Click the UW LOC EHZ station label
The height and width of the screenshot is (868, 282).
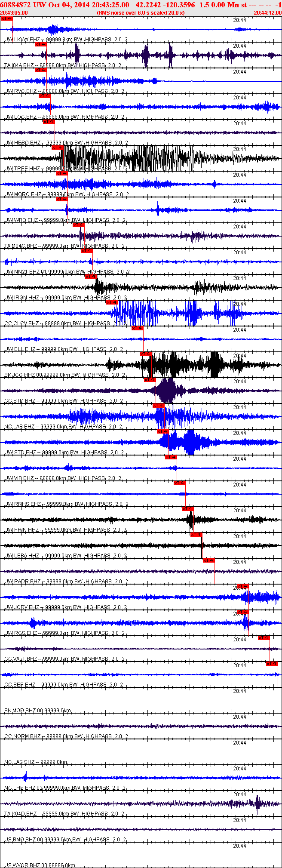click(64, 117)
